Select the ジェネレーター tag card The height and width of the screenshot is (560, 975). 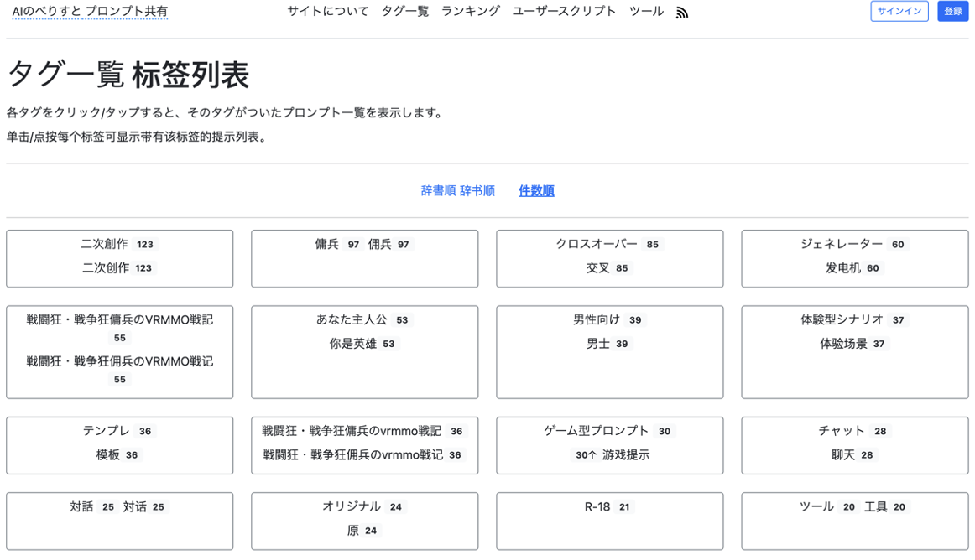[x=854, y=258]
